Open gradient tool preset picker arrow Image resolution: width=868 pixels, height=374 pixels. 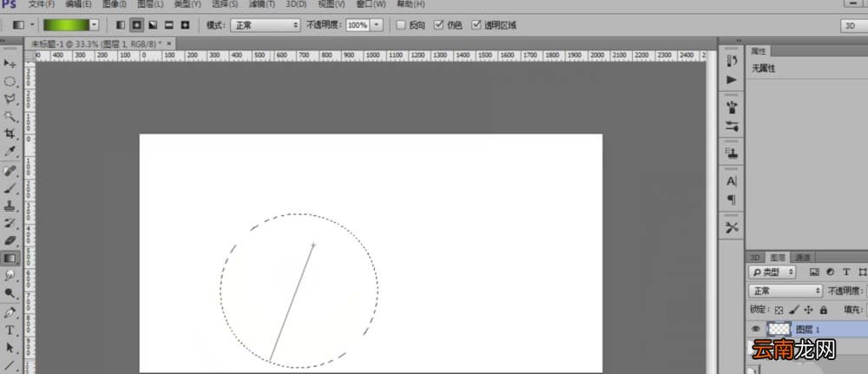pyautogui.click(x=31, y=25)
